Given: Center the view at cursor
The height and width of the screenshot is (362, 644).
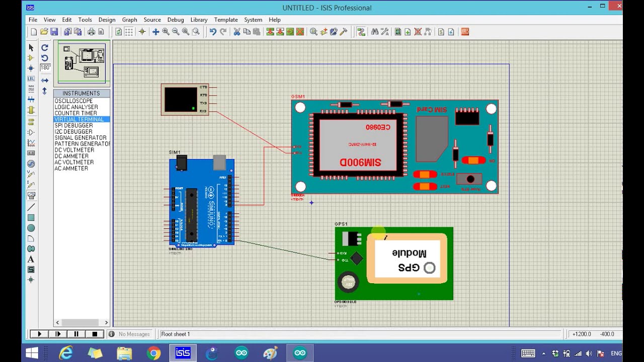Looking at the screenshot, I should [155, 32].
